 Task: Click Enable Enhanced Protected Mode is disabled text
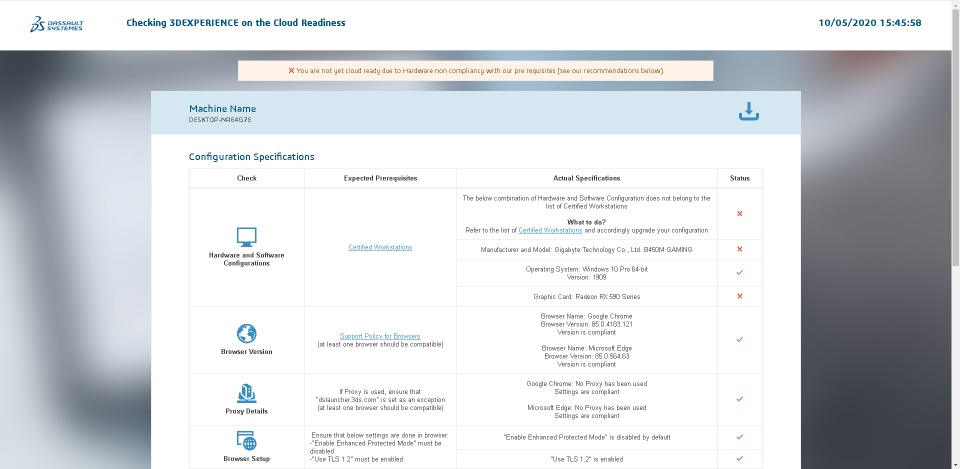587,437
